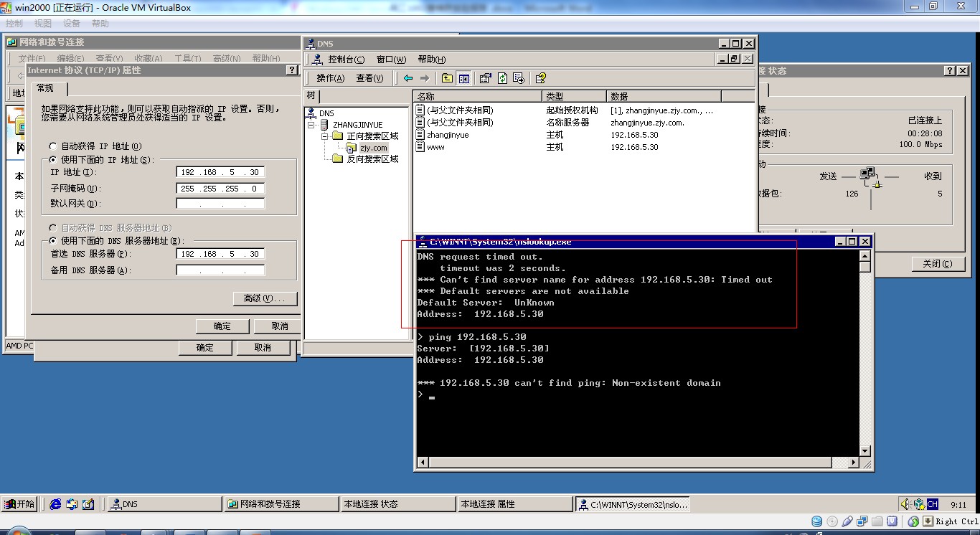Select 使用下面的 DNS 服务器地址 radio button
This screenshot has width=980, height=535.
[53, 241]
